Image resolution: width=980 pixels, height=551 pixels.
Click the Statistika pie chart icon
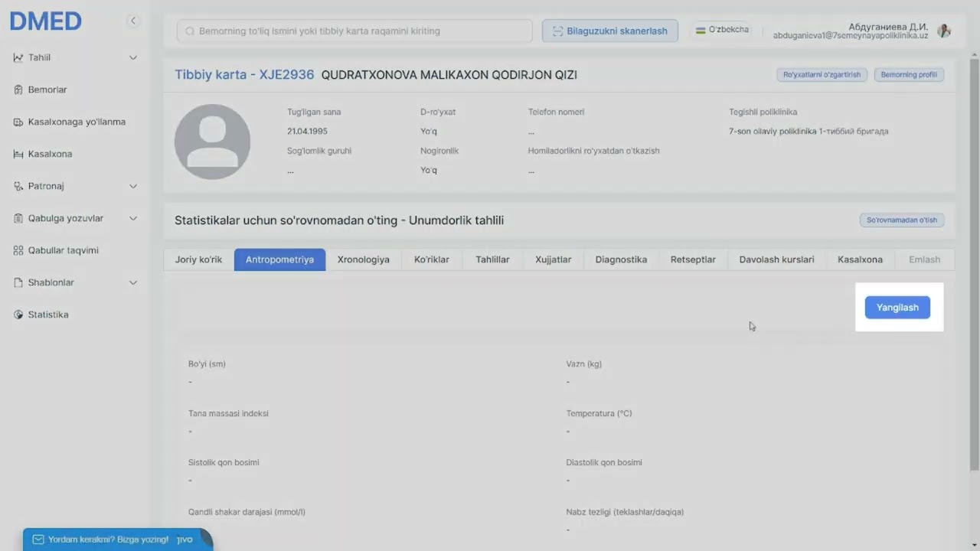point(18,315)
